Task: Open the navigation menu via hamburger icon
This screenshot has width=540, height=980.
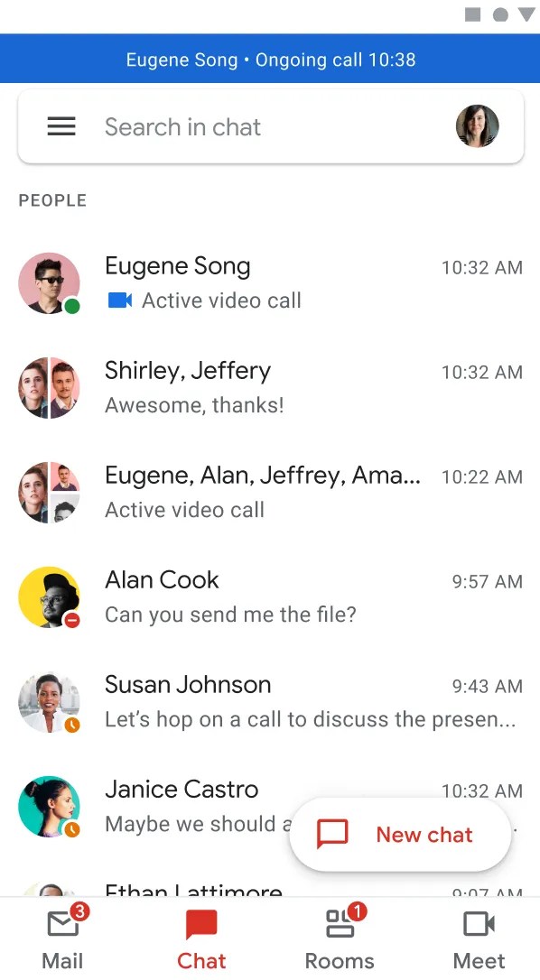Action: pos(61,126)
